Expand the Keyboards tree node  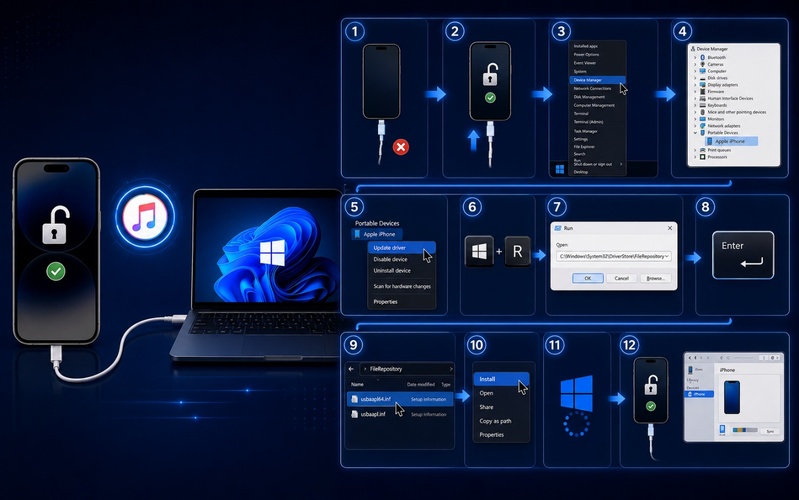pos(695,106)
